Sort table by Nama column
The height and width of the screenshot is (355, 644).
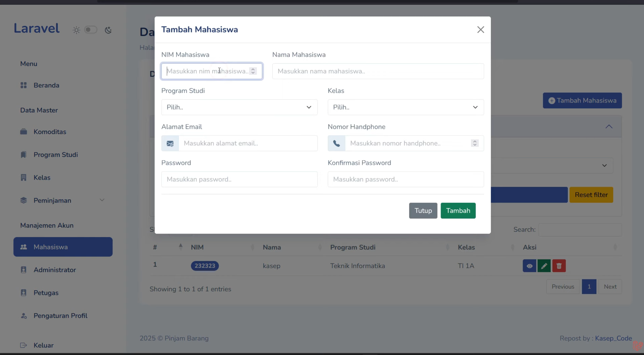(x=320, y=247)
